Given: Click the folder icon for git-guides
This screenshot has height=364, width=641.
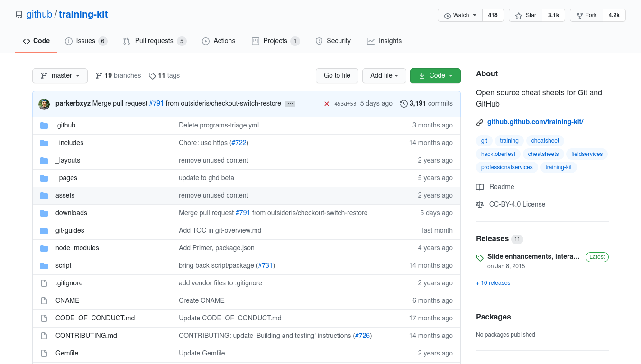Looking at the screenshot, I should pos(44,230).
